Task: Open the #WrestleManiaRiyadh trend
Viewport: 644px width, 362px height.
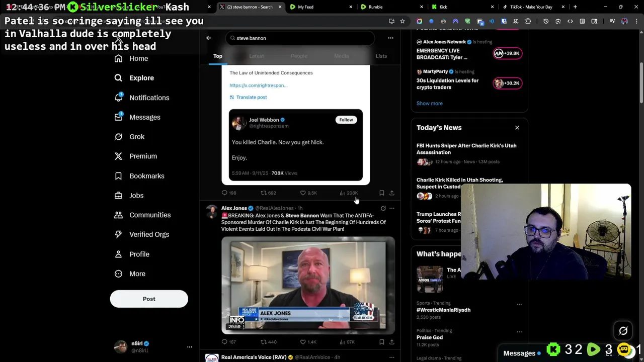Action: click(x=443, y=310)
